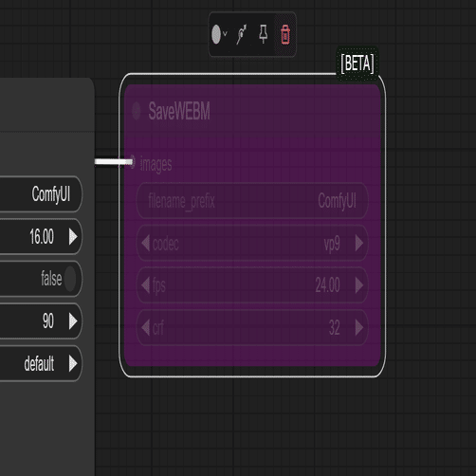Click the bypass node icon in toolbar

(x=242, y=34)
